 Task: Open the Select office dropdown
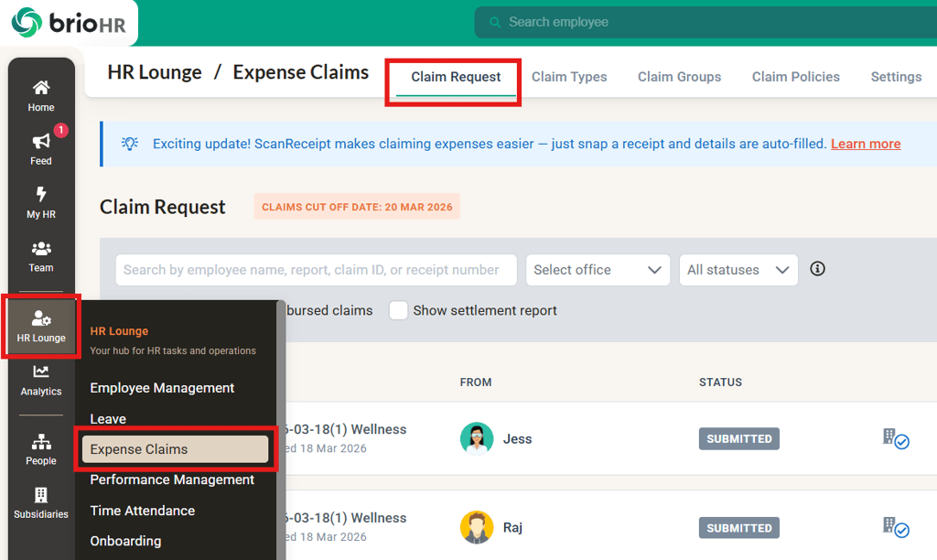pyautogui.click(x=598, y=270)
